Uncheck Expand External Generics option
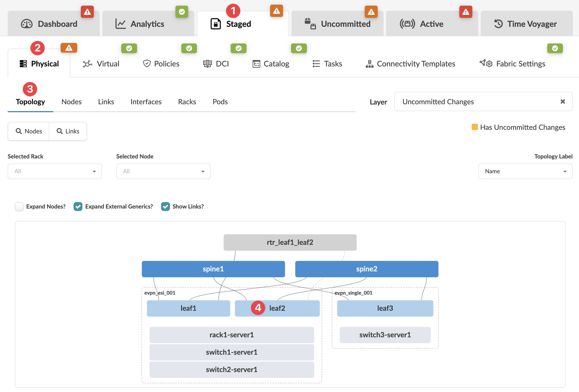Image resolution: width=579 pixels, height=392 pixels. [78, 206]
